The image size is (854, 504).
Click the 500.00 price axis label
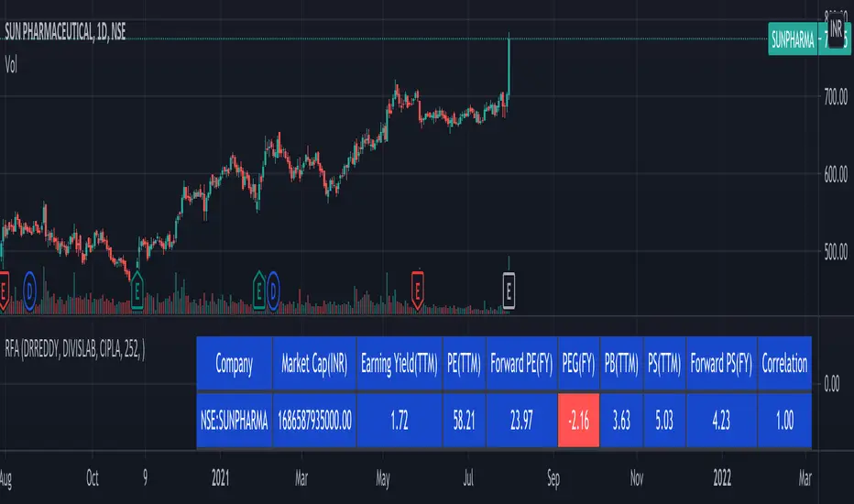[x=836, y=252]
